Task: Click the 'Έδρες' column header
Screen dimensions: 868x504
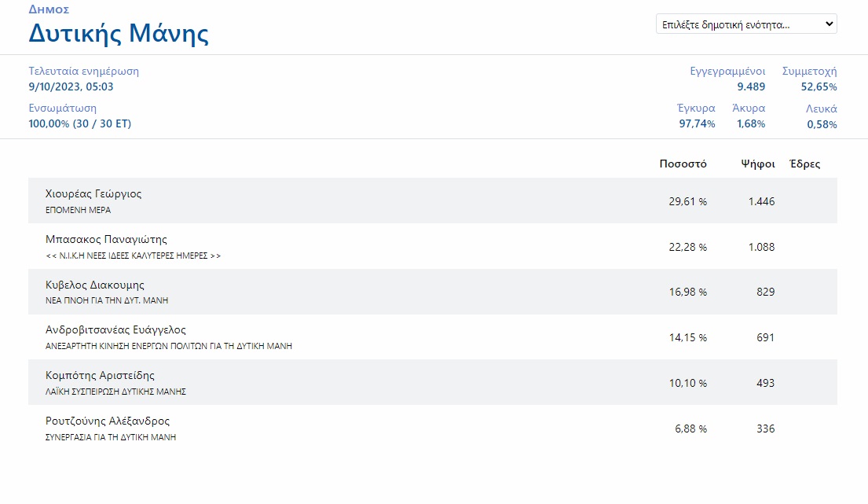Action: [x=804, y=164]
